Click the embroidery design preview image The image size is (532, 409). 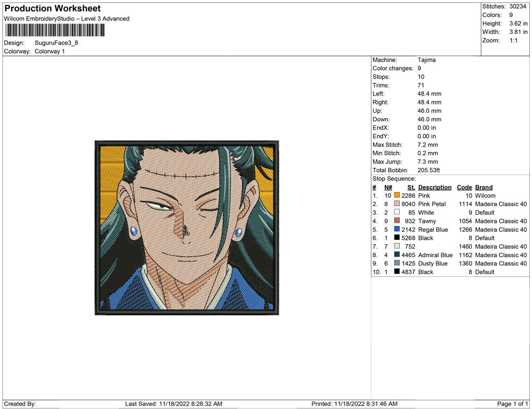point(186,228)
